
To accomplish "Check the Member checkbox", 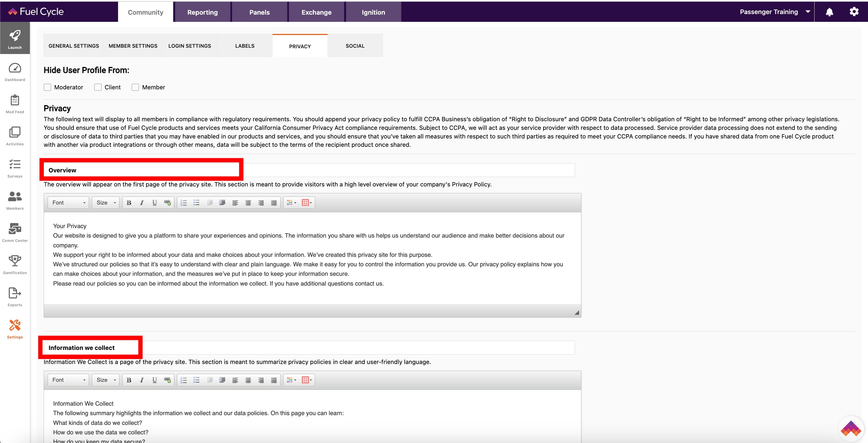I will click(136, 87).
